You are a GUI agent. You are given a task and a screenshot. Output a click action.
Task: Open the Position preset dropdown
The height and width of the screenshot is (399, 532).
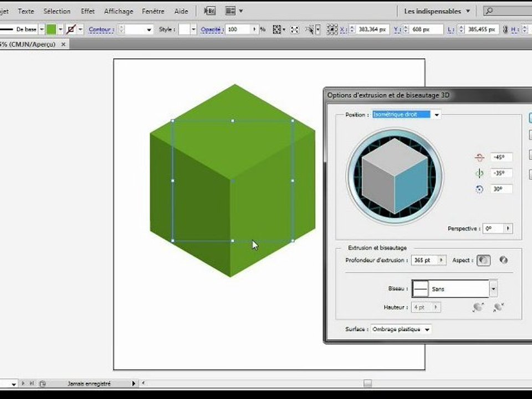click(437, 115)
